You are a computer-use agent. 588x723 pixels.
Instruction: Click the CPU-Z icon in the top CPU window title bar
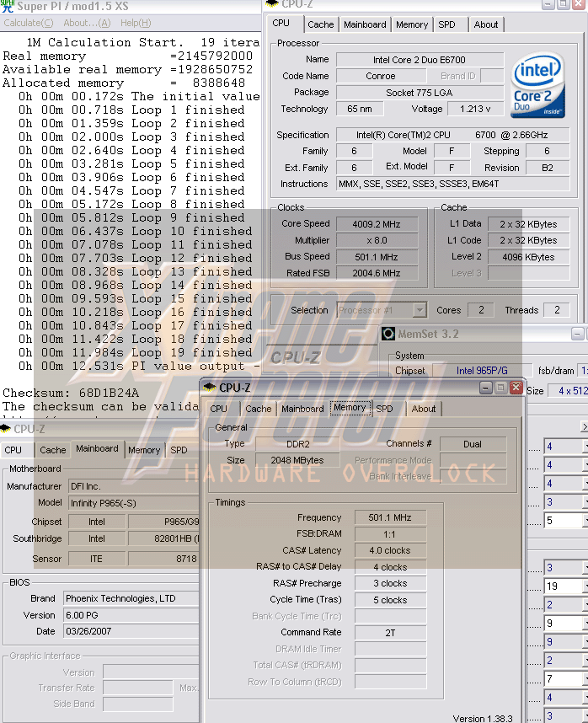click(x=272, y=3)
